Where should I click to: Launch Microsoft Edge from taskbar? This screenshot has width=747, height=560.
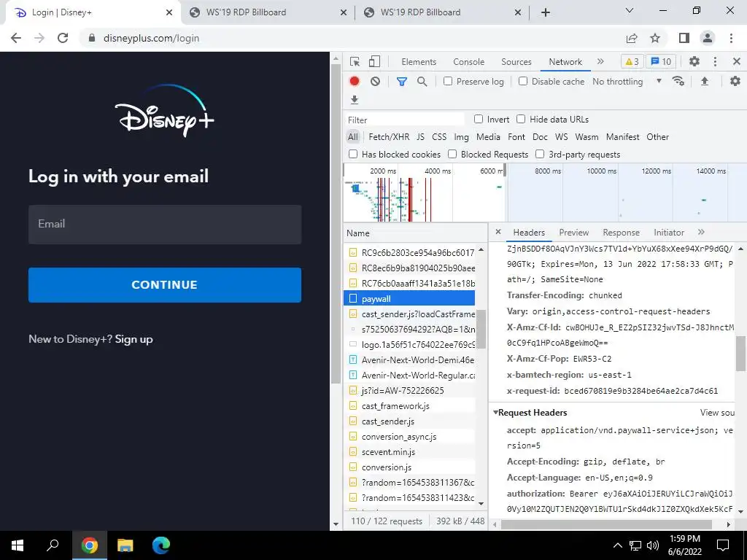[161, 545]
